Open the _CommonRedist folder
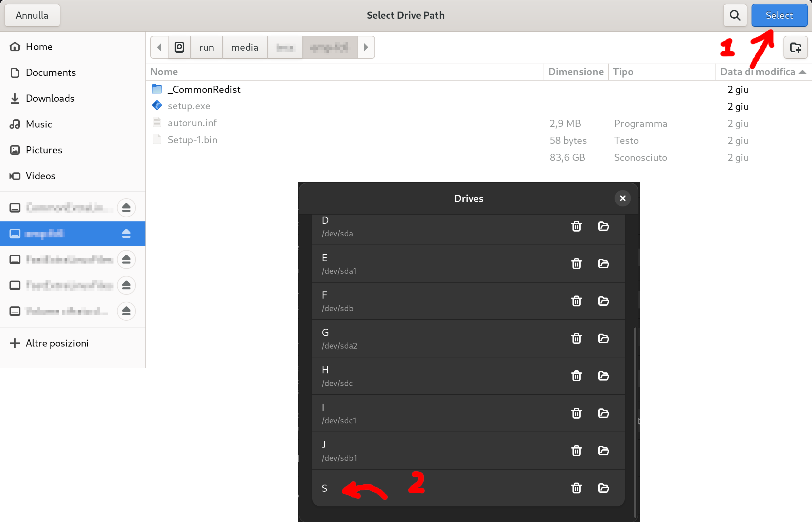This screenshot has width=812, height=522. pyautogui.click(x=204, y=89)
